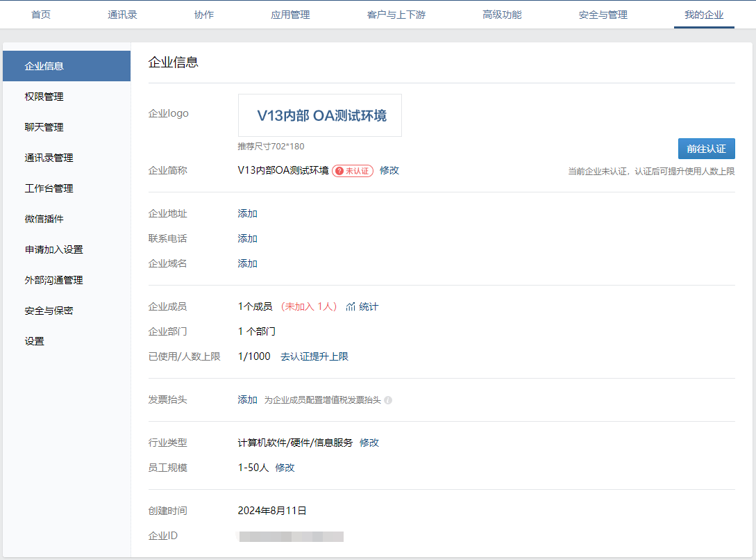Click 添加 in the 企业地址 row
This screenshot has height=560, width=756.
click(247, 213)
